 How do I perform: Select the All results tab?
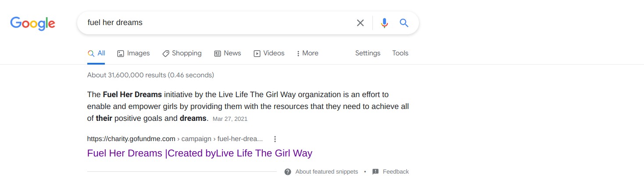(97, 53)
